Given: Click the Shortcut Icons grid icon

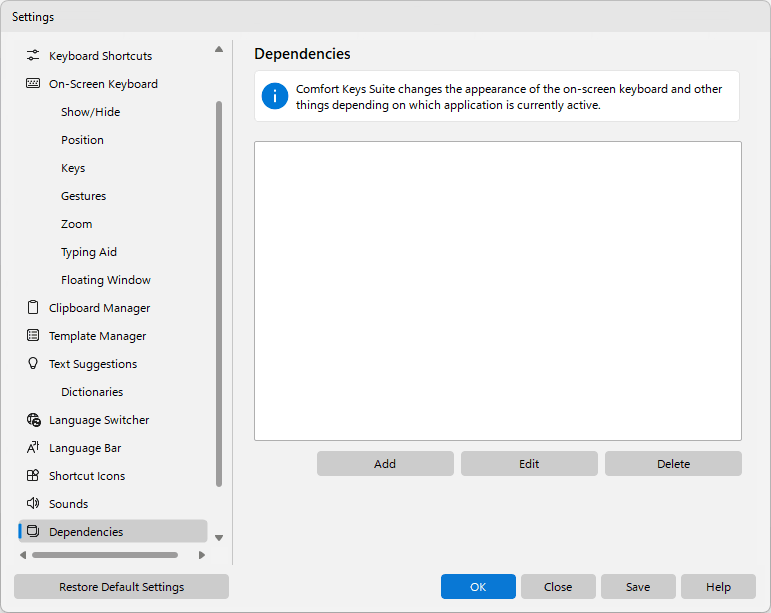Looking at the screenshot, I should pyautogui.click(x=33, y=475).
